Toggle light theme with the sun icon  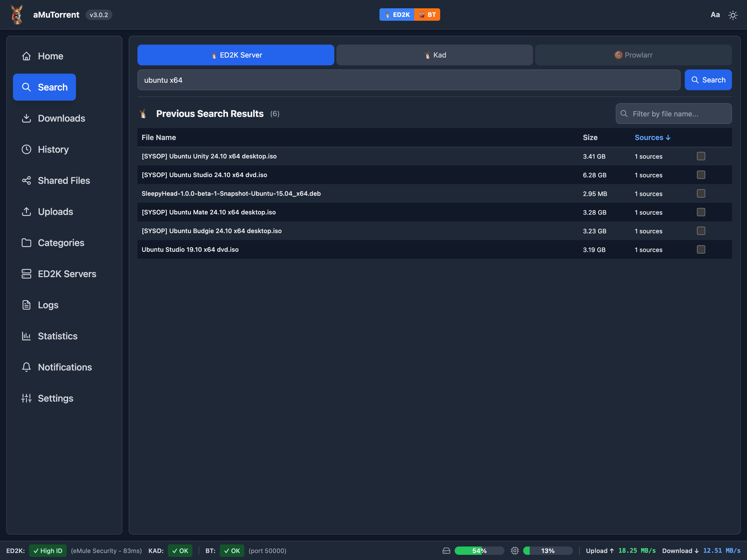(x=732, y=15)
